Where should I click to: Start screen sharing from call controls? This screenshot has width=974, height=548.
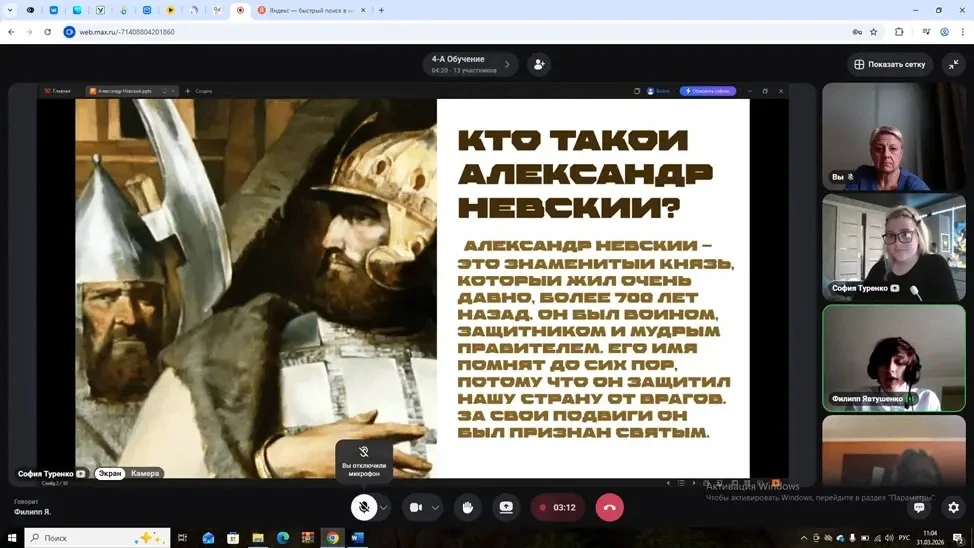[506, 508]
